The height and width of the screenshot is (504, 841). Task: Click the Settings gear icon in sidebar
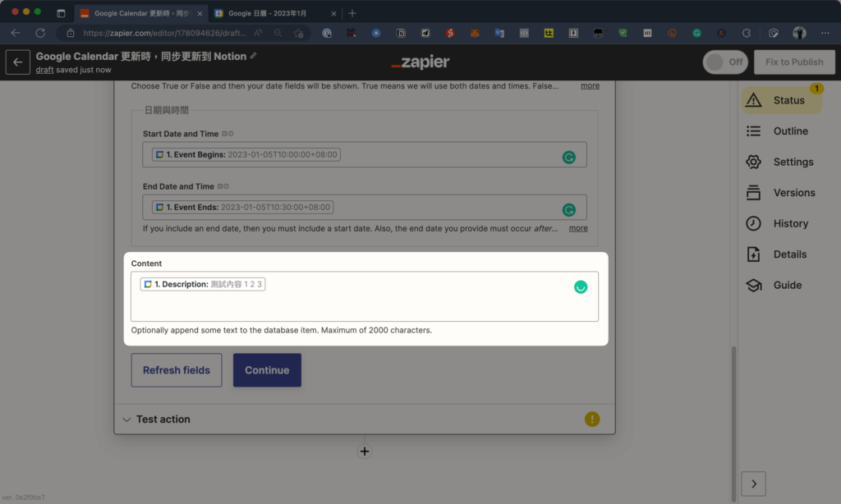[x=754, y=162]
